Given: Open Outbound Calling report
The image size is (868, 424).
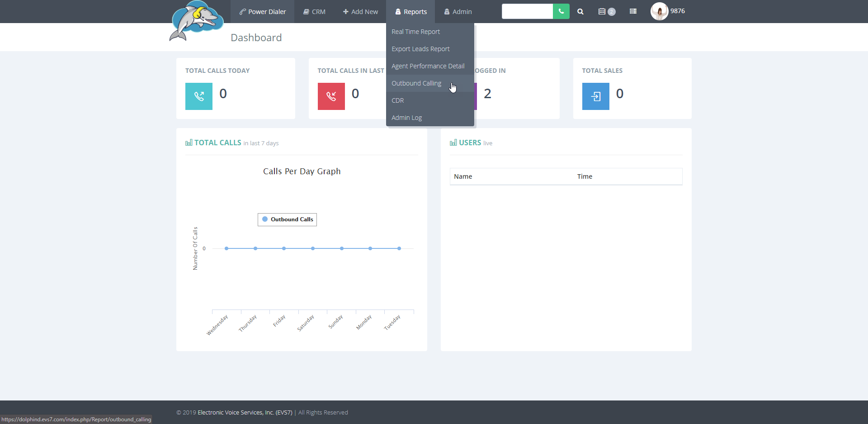Looking at the screenshot, I should [x=430, y=83].
